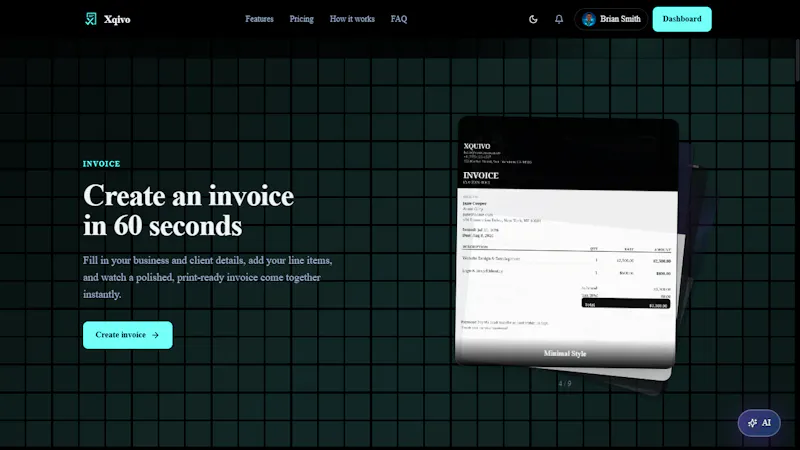The width and height of the screenshot is (800, 450).
Task: Click Brian Smith's avatar picture
Action: [x=589, y=19]
